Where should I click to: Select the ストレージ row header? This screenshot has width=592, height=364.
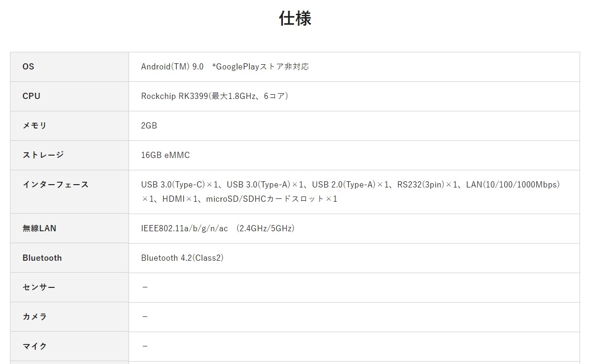pos(43,155)
